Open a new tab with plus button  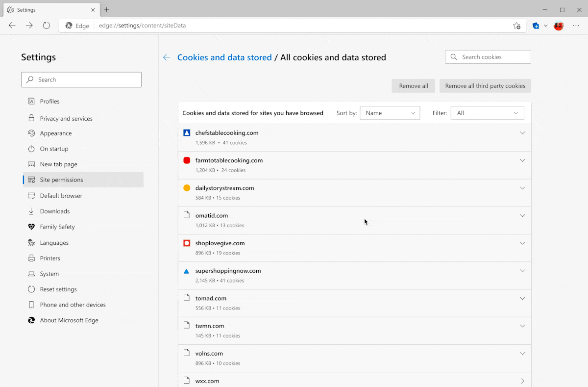pos(107,10)
